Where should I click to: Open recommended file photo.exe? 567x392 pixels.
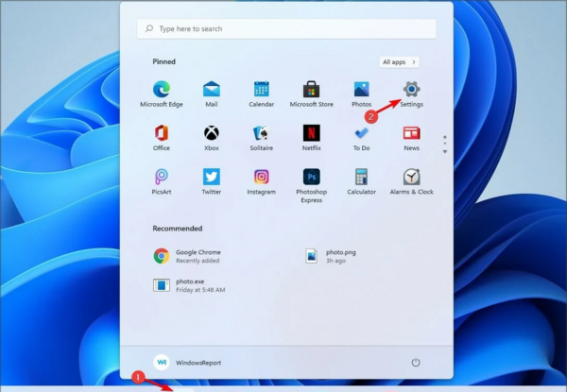click(189, 285)
